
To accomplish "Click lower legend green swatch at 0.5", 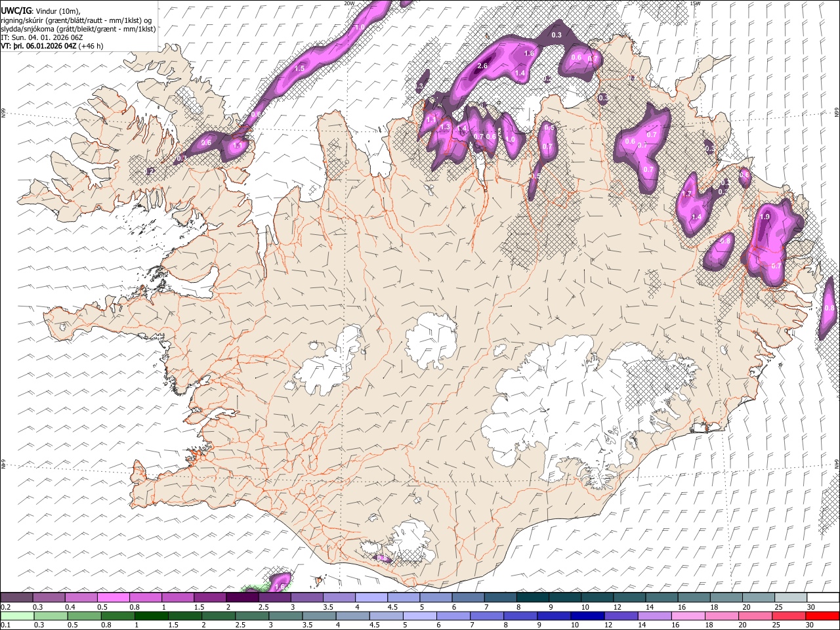I will [x=84, y=616].
